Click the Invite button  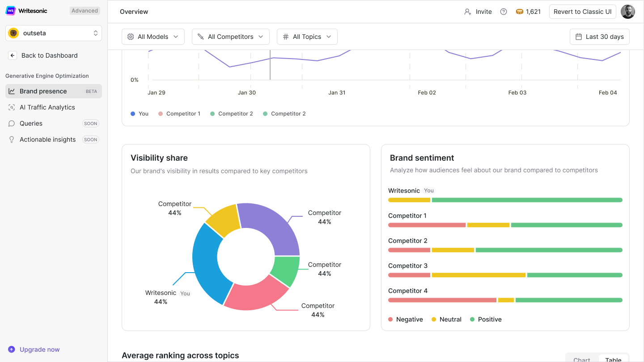tap(478, 12)
